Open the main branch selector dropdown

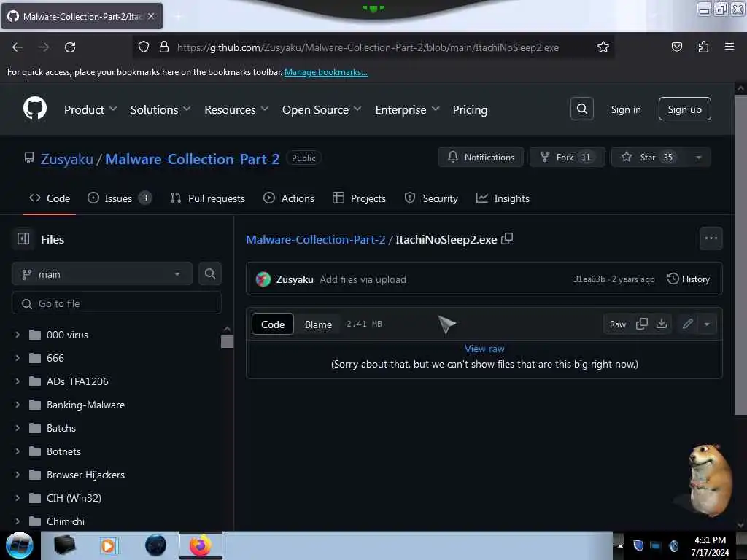tap(102, 274)
